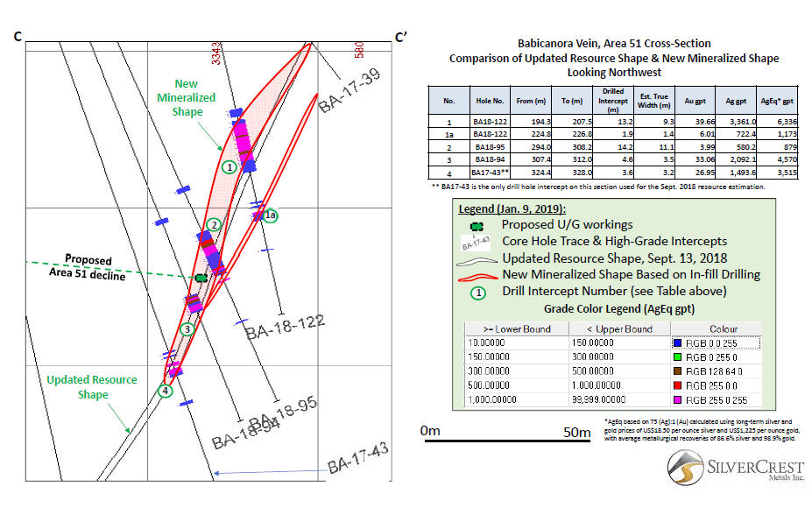
Task: Click the Updated Resource Shape green label
Action: coord(92,386)
